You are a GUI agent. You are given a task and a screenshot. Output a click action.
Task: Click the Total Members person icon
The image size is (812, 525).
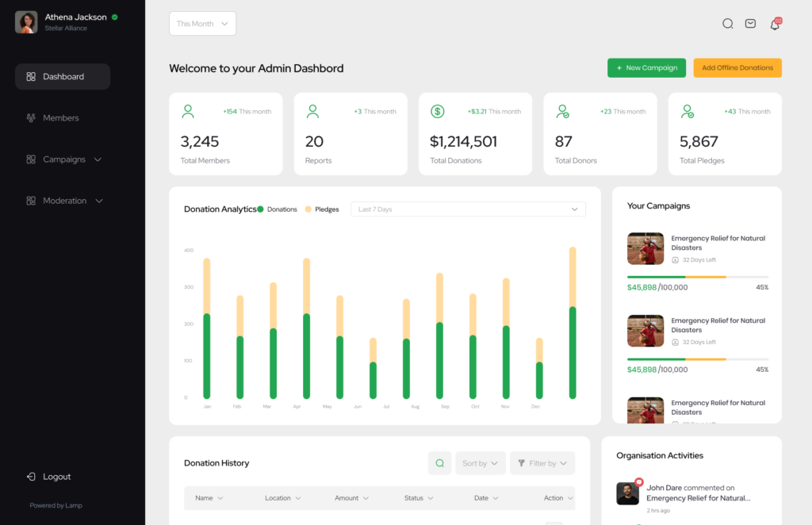coord(188,112)
